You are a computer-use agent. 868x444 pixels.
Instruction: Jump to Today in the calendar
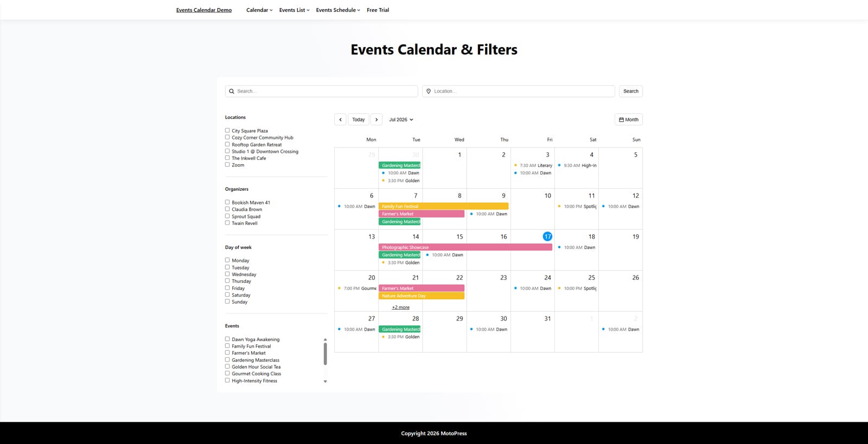click(x=359, y=119)
